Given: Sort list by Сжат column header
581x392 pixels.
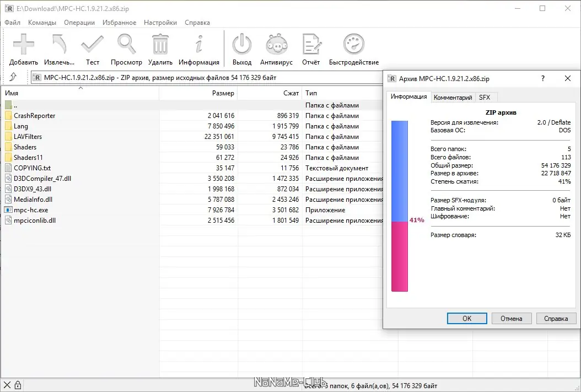Looking at the screenshot, I should click(x=270, y=93).
